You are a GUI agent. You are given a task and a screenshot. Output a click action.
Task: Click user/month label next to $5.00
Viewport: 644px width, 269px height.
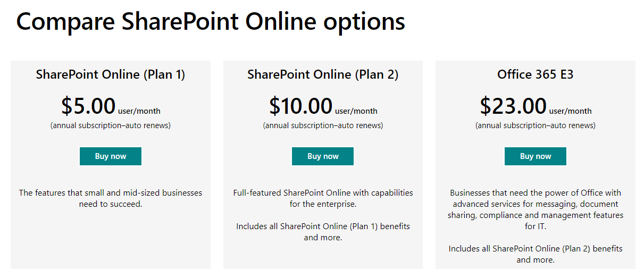pyautogui.click(x=139, y=111)
